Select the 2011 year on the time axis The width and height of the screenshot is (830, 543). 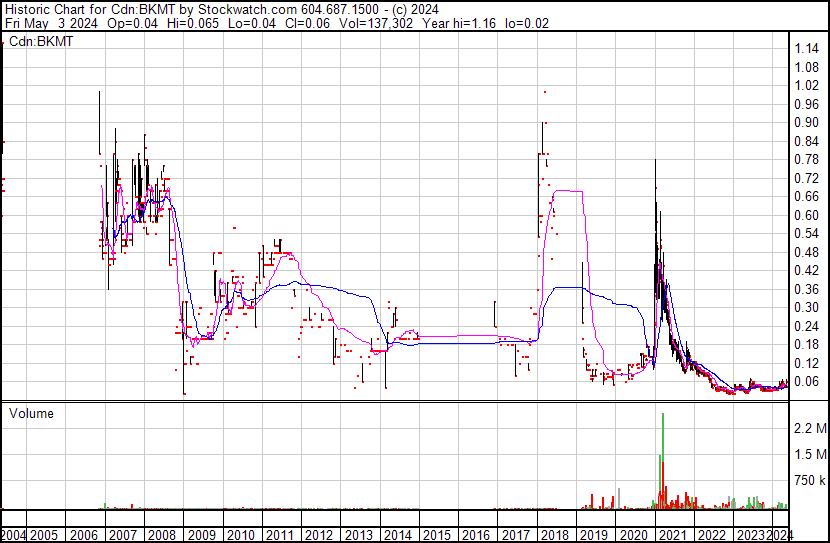[x=280, y=535]
